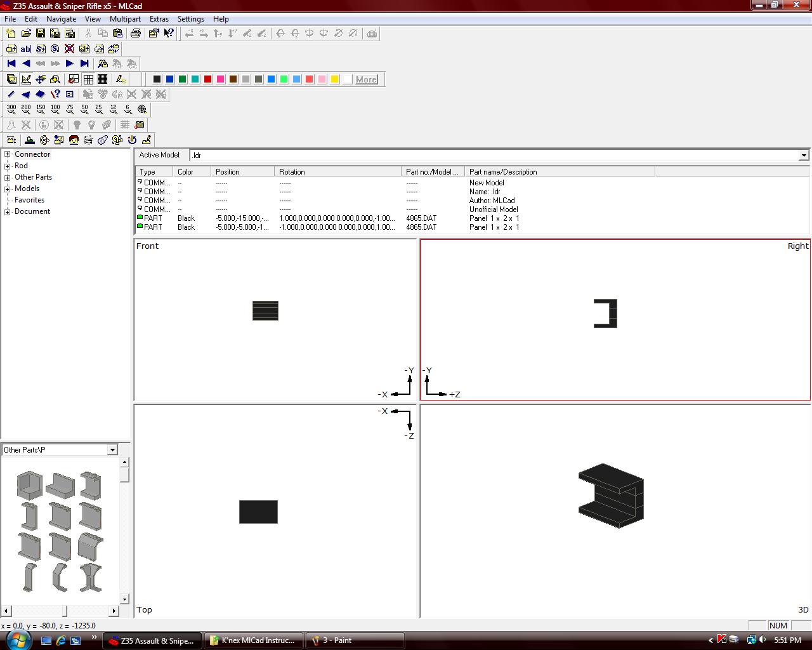Enable the coarse grid
Viewport: 812px width, 650px height.
88,79
